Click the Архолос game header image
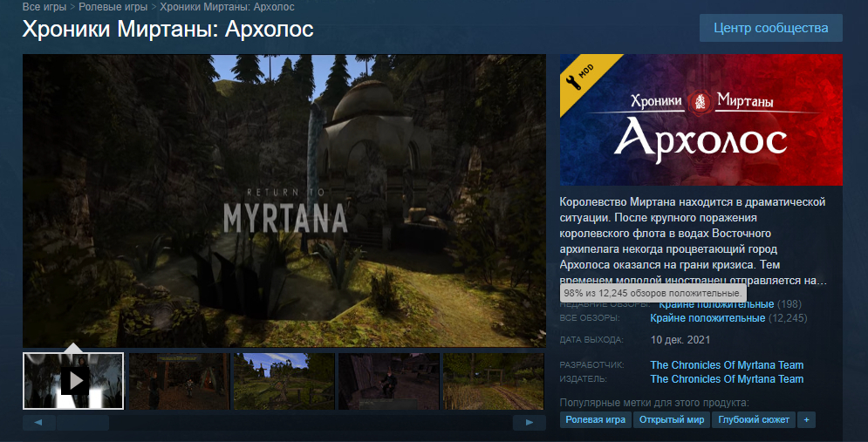 tap(701, 120)
